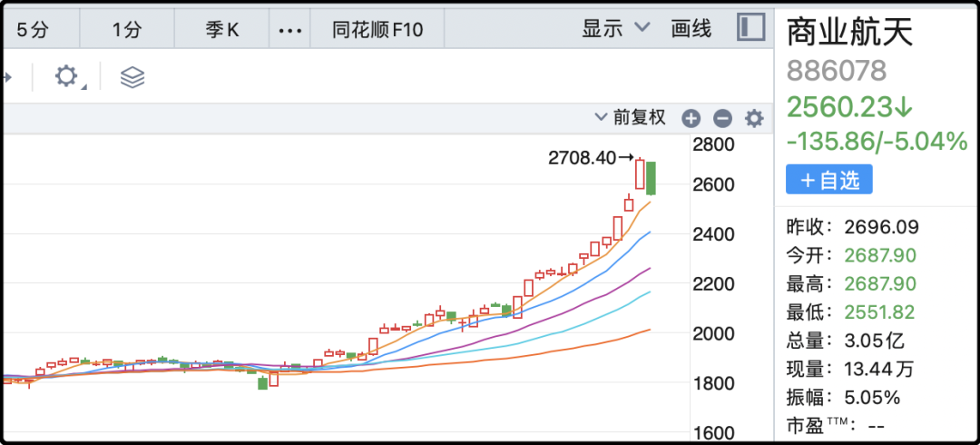The width and height of the screenshot is (980, 445).
Task: Click the arrow icon at toolbar left edge
Action: (6, 77)
